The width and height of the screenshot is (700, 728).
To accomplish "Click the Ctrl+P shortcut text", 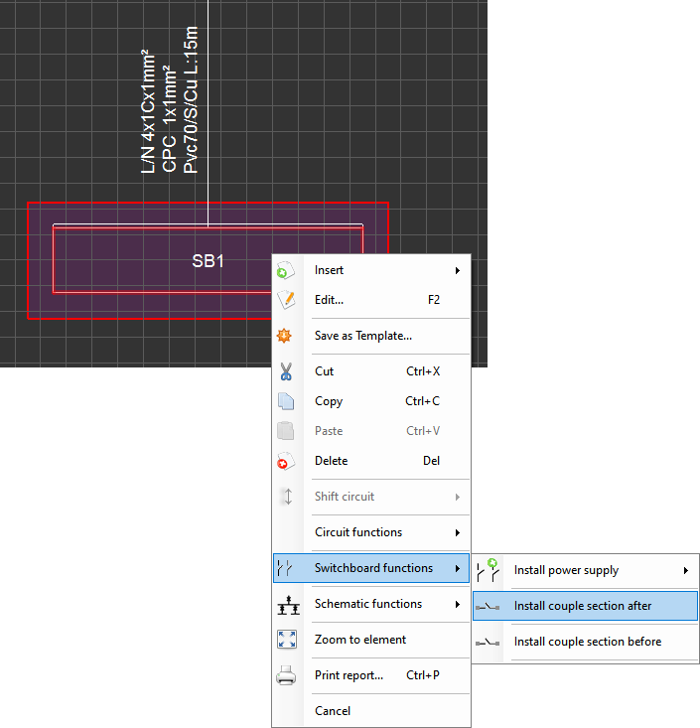I will 423,675.
